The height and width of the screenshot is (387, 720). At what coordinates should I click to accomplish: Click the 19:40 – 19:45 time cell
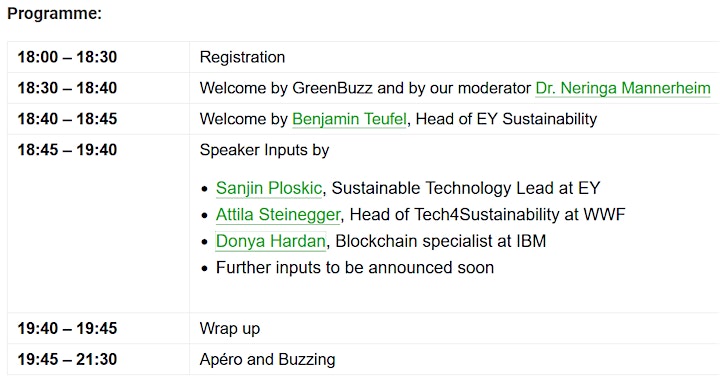pos(98,328)
